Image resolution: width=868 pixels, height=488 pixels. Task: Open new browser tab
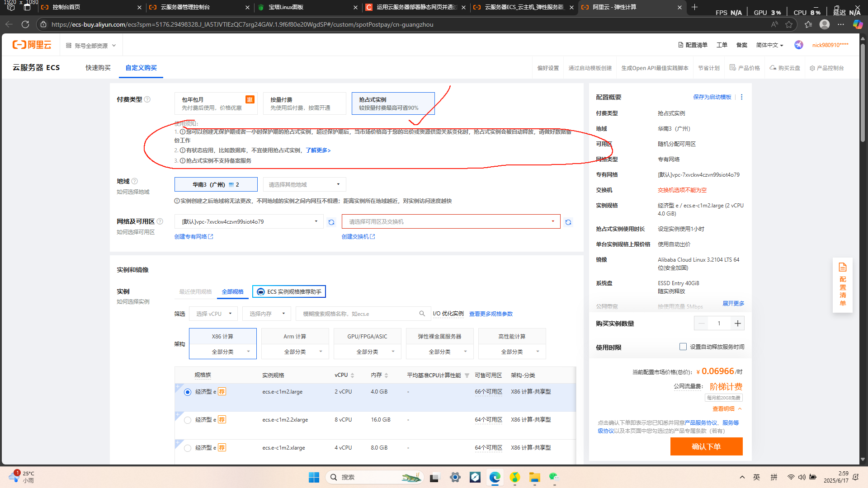(695, 7)
